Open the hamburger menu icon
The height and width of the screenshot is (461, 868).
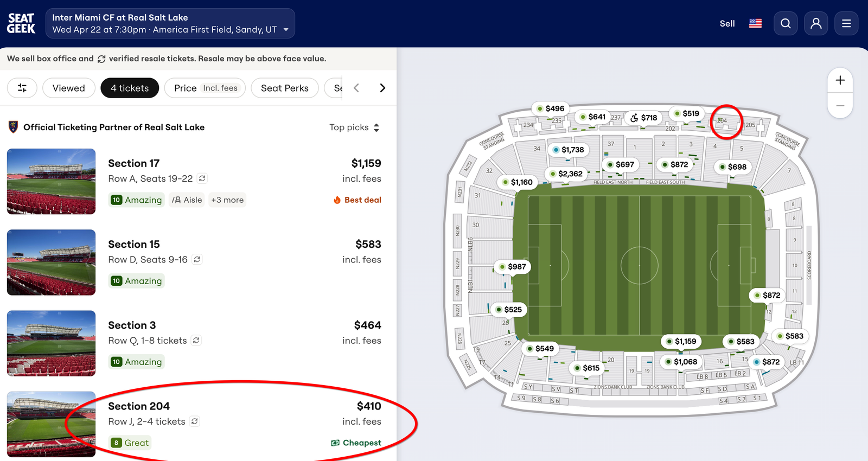tap(846, 23)
